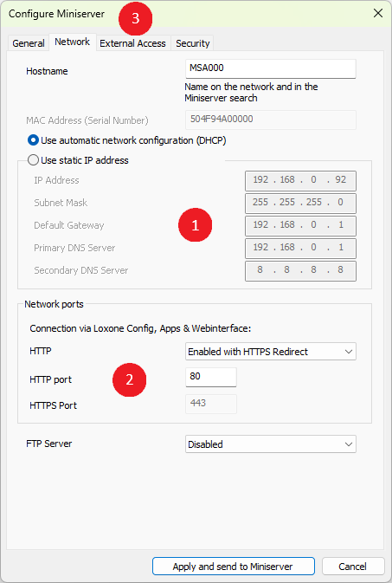392x583 pixels.
Task: Click the Subnet Mask field
Action: tap(300, 203)
